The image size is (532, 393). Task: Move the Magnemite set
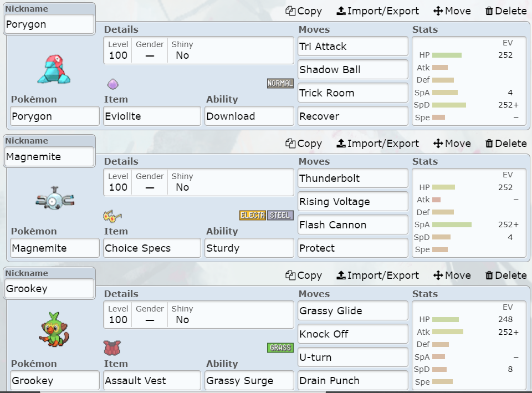pos(452,144)
